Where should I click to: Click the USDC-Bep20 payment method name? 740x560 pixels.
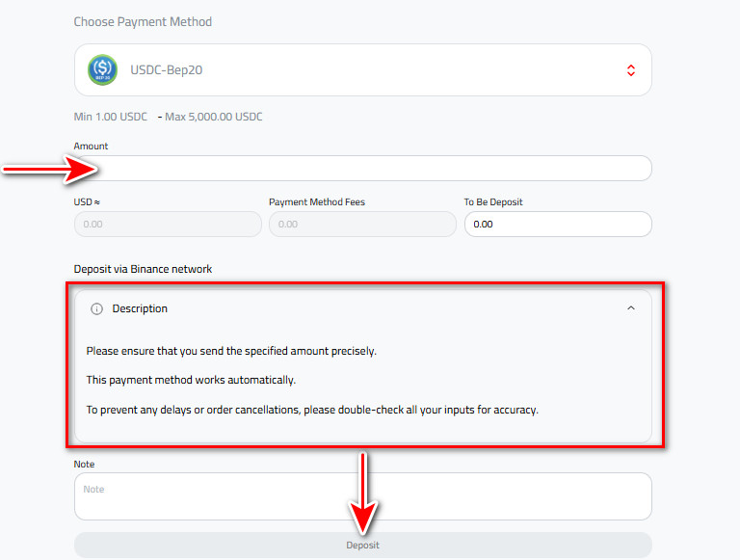point(166,70)
